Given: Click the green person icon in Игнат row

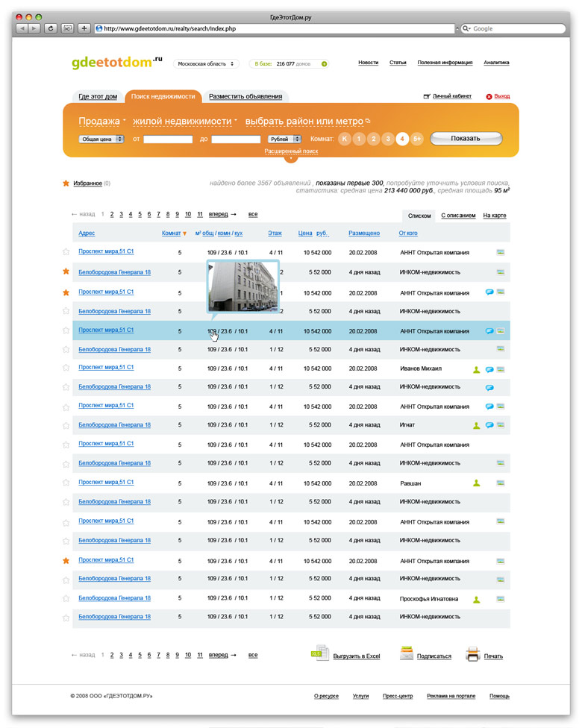Looking at the screenshot, I should click(x=477, y=425).
